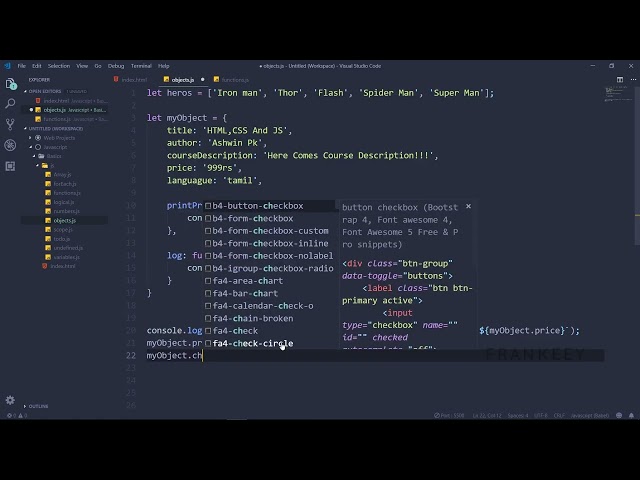Screen dimensions: 640x480
Task: Select the fa4-calendar-check-o suggestion
Action: point(270,306)
